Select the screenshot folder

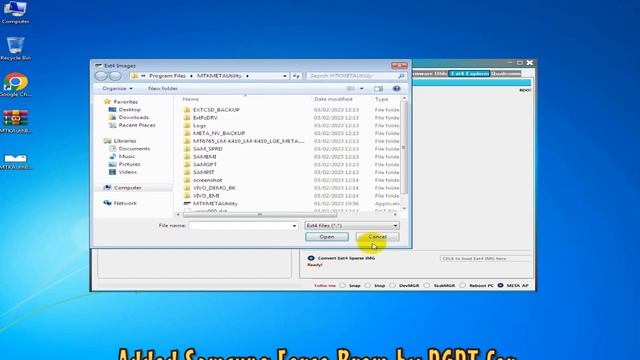click(x=207, y=180)
